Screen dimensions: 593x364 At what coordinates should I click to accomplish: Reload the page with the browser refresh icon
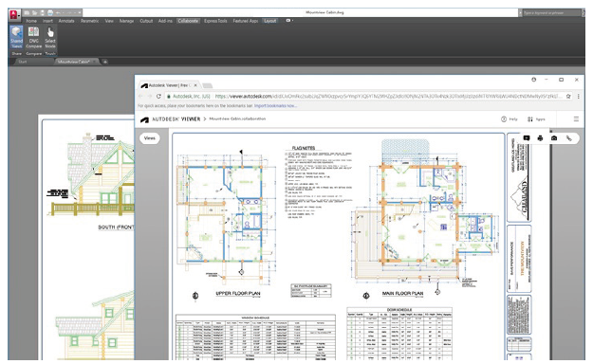click(158, 97)
